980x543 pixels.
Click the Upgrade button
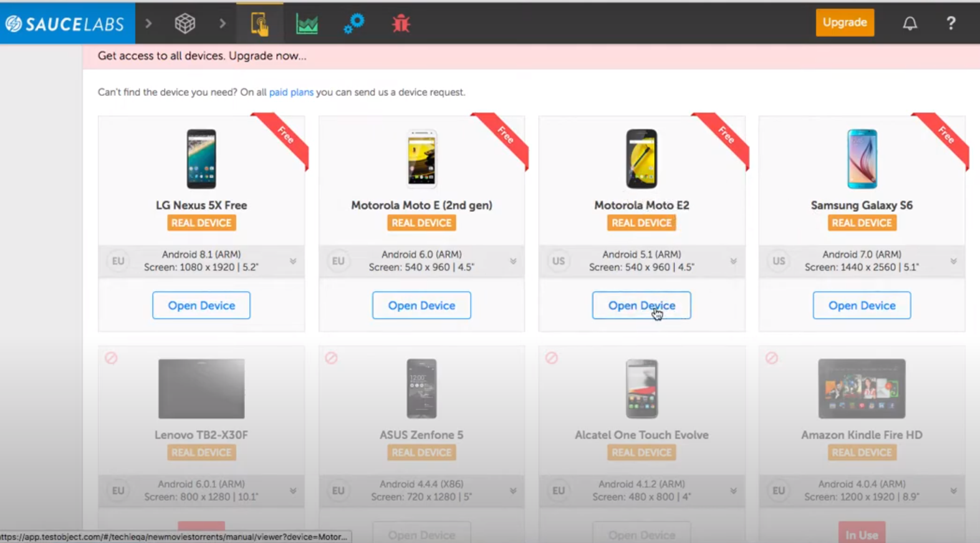tap(845, 22)
